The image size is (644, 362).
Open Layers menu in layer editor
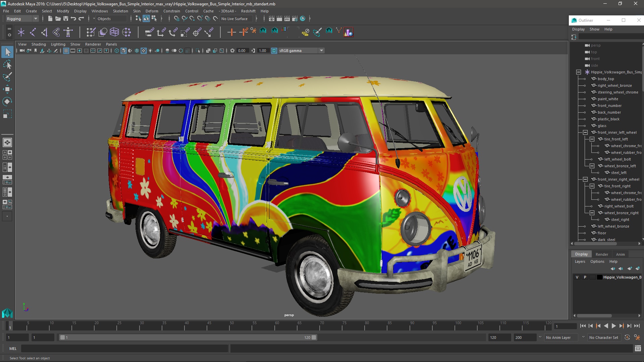580,261
